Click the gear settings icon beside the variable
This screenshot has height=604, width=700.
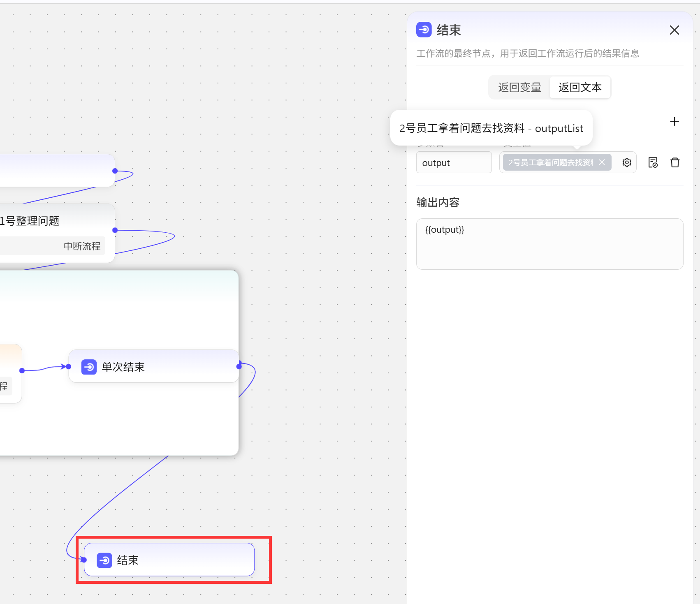(626, 162)
